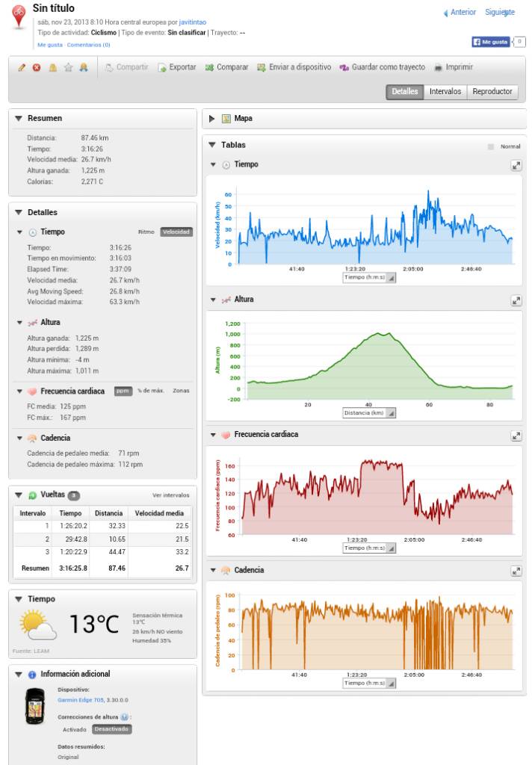Enlarge the Cadencia chart
Image resolution: width=532 pixels, height=765 pixels.
click(x=516, y=571)
